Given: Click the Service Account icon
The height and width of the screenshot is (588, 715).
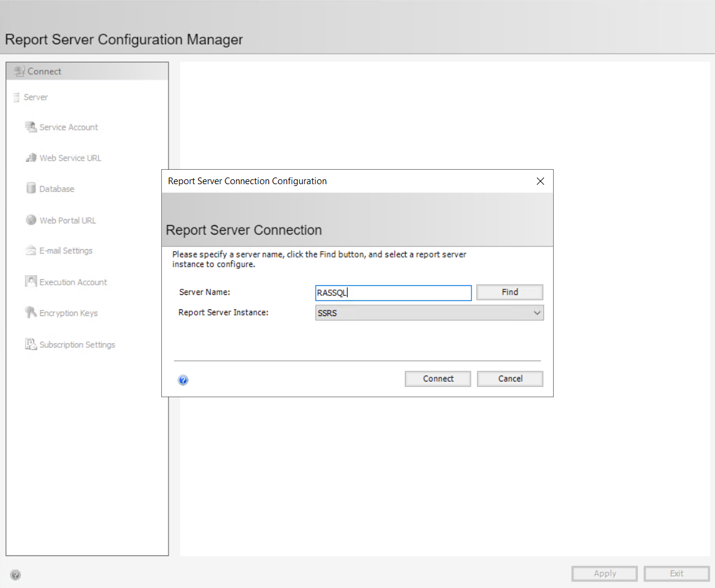Looking at the screenshot, I should 31,127.
